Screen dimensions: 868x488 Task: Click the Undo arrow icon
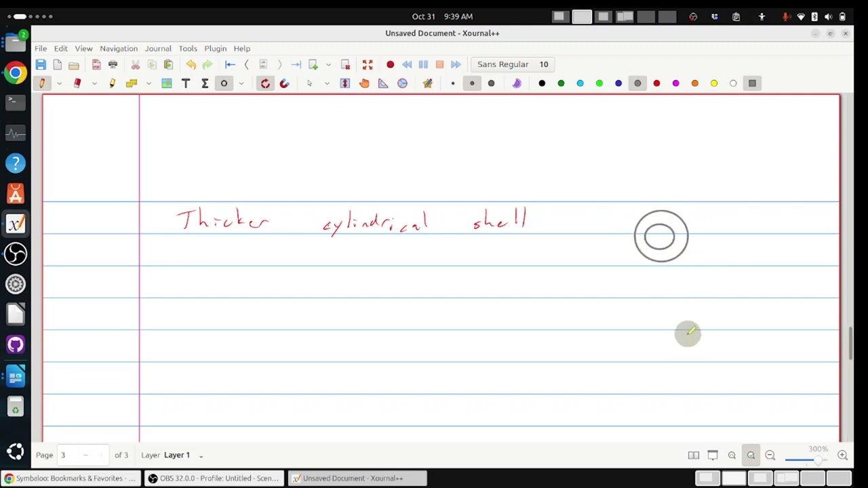[x=191, y=64]
